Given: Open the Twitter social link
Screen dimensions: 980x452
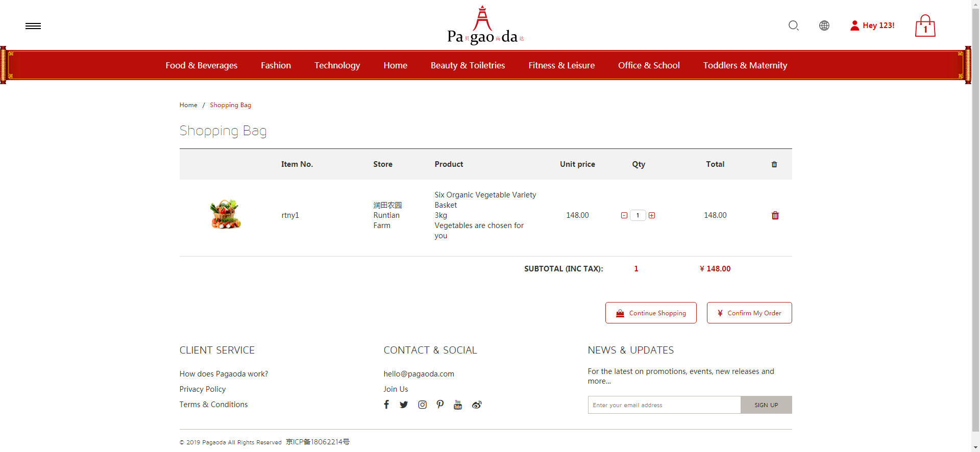Looking at the screenshot, I should pos(404,405).
